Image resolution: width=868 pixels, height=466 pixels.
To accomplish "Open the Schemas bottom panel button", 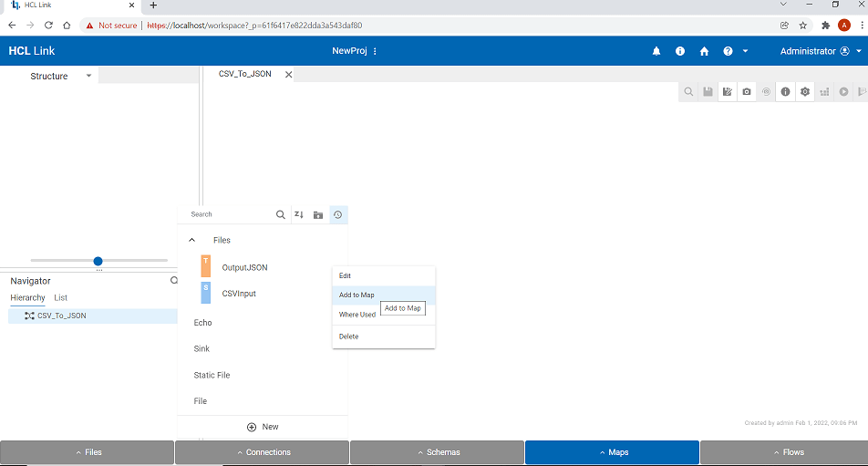I will 437,452.
